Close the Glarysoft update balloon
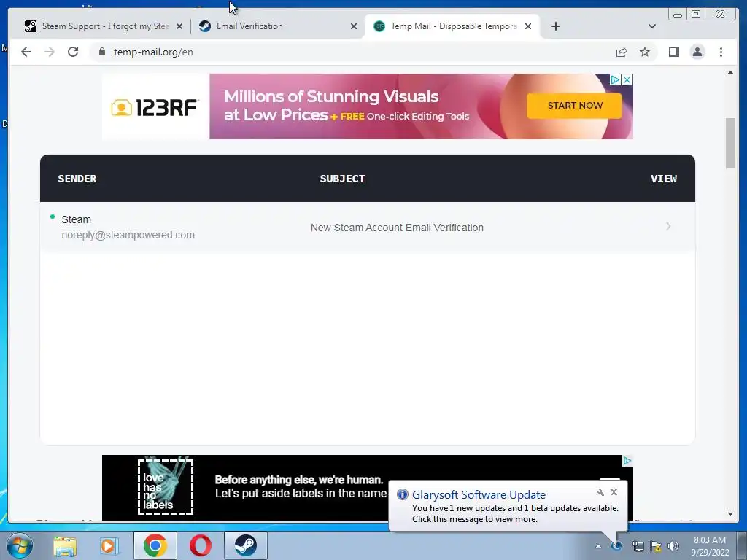 614,492
